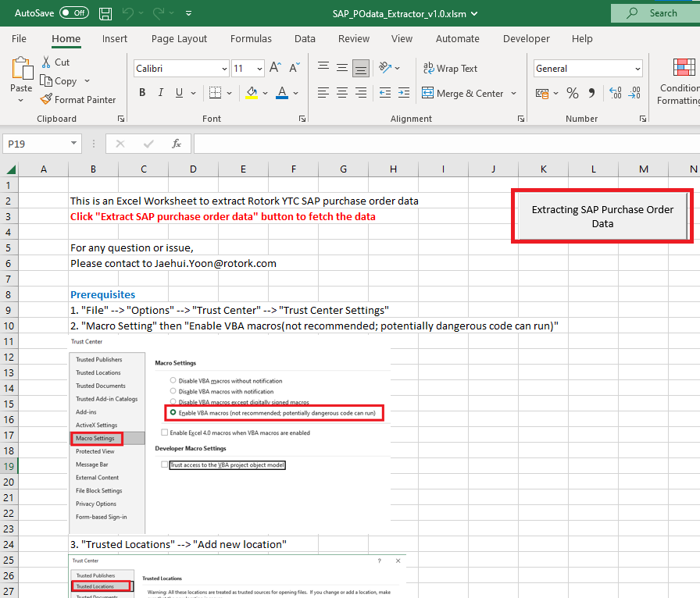Decrease font size with small A icon
This screenshot has width=700, height=598.
click(x=295, y=68)
